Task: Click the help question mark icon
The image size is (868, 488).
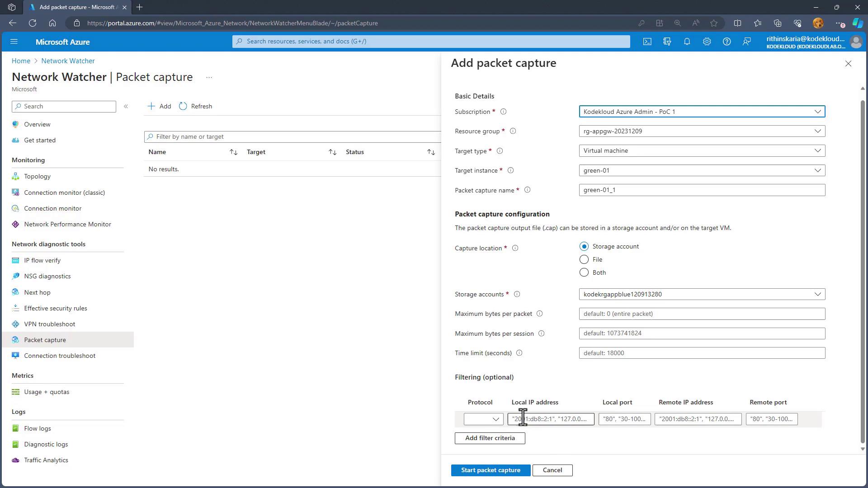Action: 726,42
